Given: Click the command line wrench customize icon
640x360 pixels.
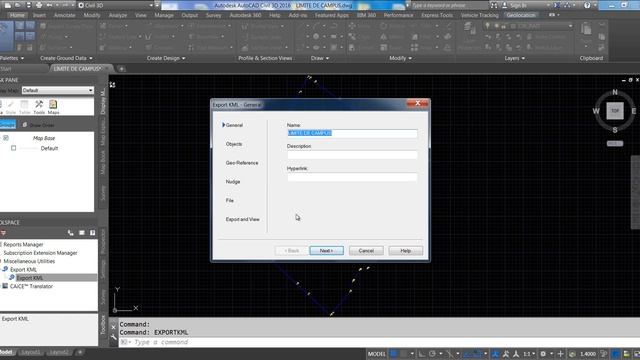Looking at the screenshot, I should pyautogui.click(x=113, y=337).
